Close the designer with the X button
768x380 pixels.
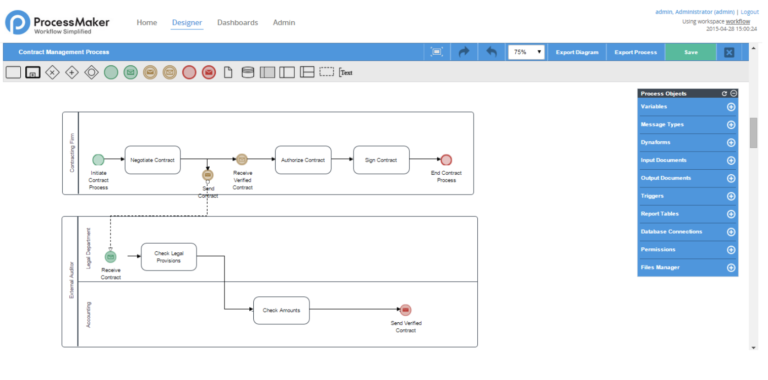729,52
